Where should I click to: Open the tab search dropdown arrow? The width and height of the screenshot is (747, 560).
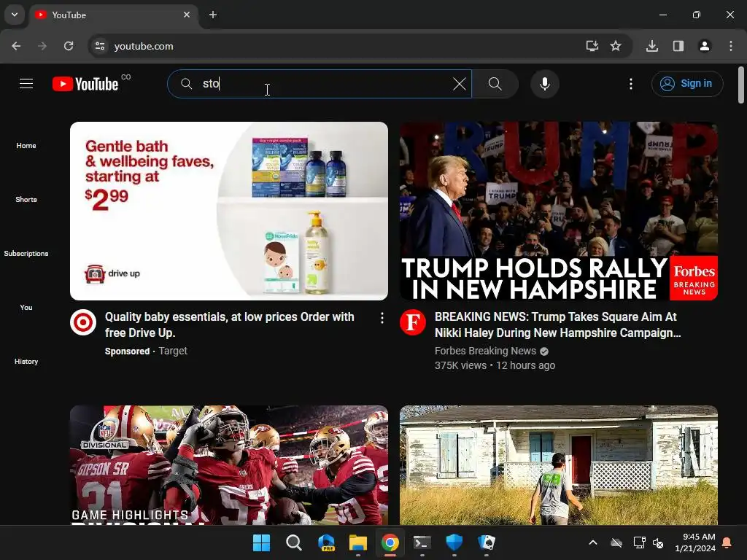pos(15,15)
